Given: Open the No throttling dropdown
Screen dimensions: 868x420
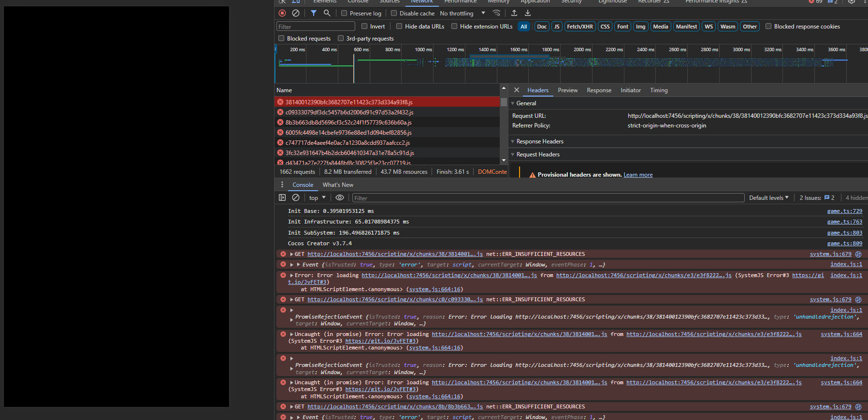Looking at the screenshot, I should 462,14.
